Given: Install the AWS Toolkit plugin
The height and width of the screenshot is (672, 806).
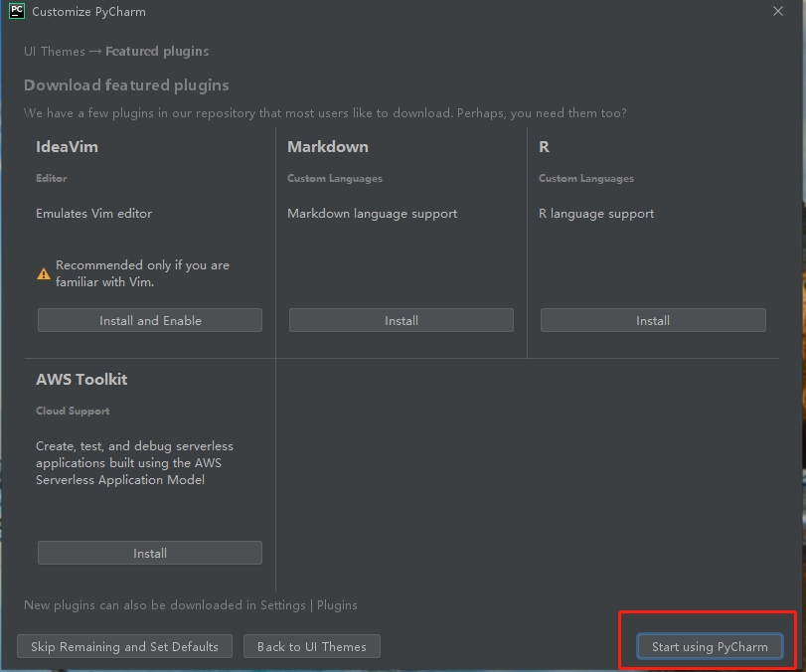Looking at the screenshot, I should [x=150, y=553].
